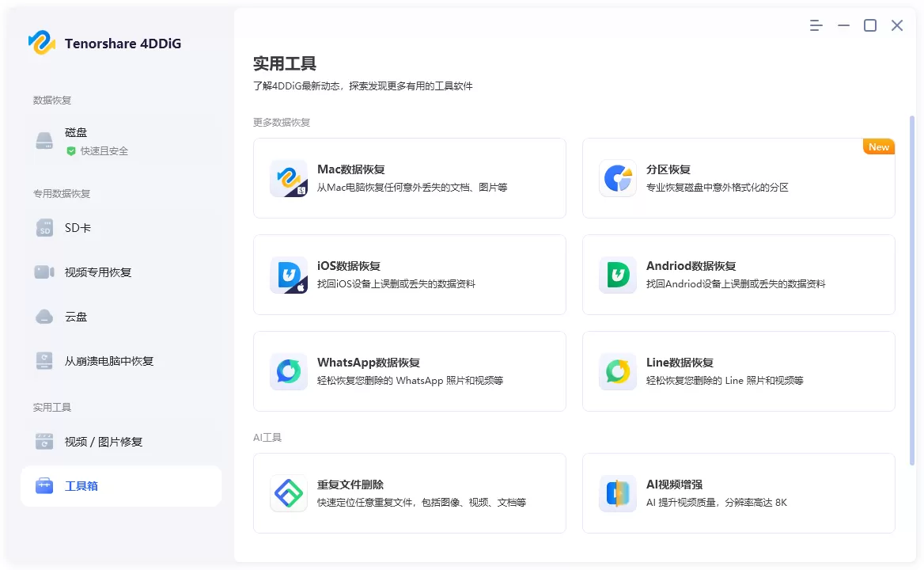Open the hamburger menu at top right
Viewport: 924px width, 570px height.
816,25
